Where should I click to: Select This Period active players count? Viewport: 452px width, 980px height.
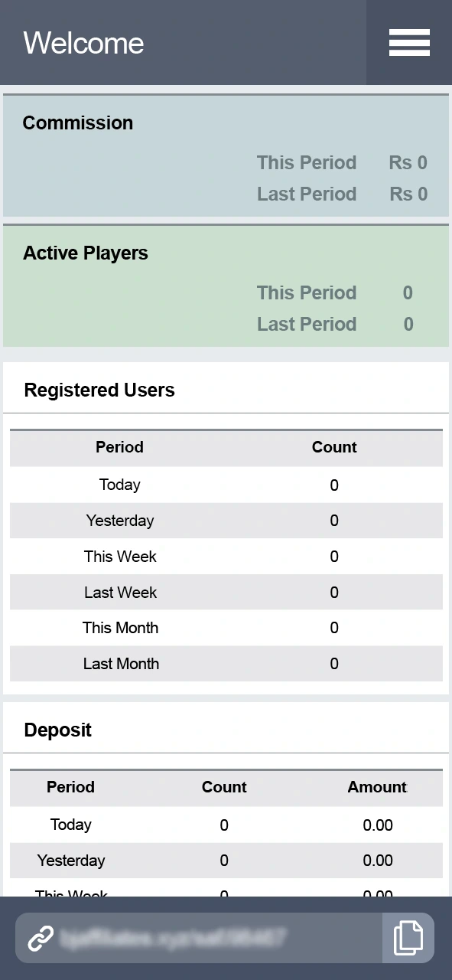point(407,292)
